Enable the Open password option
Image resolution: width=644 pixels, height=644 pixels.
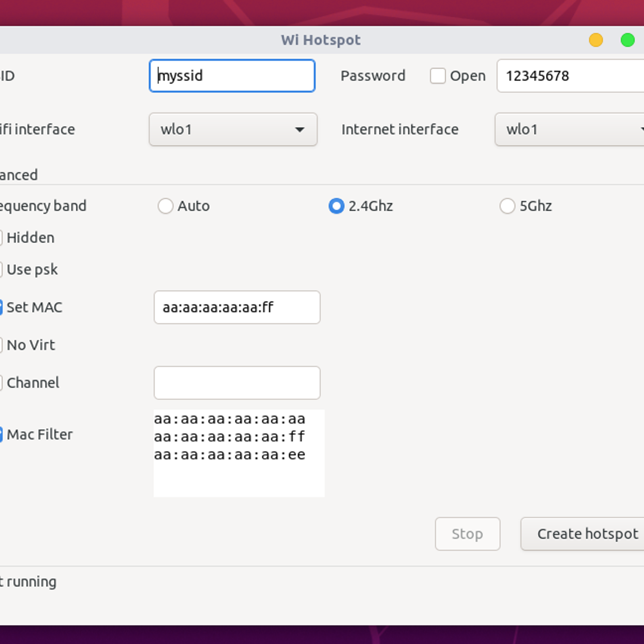click(x=438, y=76)
